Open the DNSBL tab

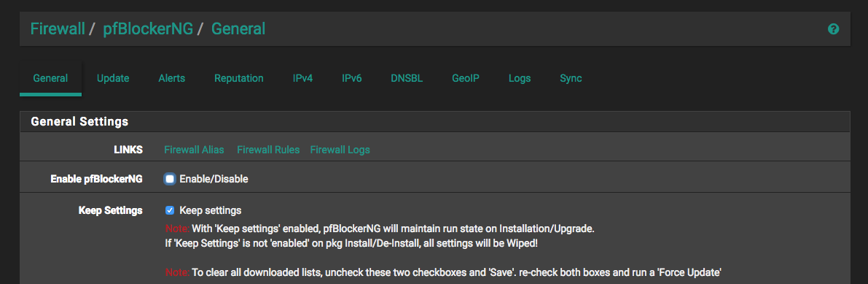[x=407, y=78]
